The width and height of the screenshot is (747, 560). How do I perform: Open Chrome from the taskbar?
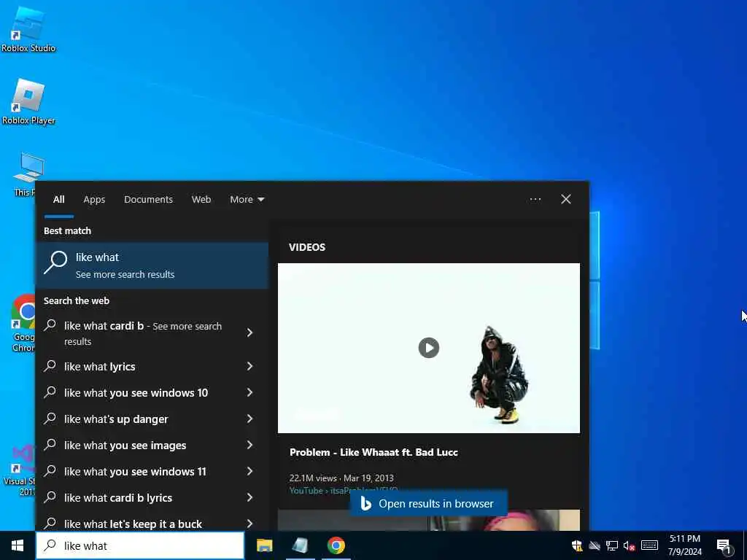click(336, 545)
